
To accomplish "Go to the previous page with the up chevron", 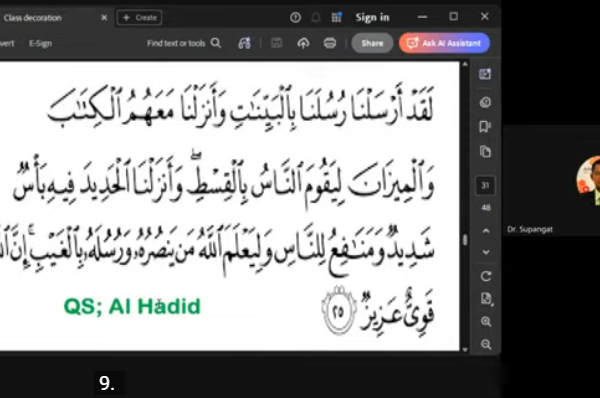I will point(486,231).
